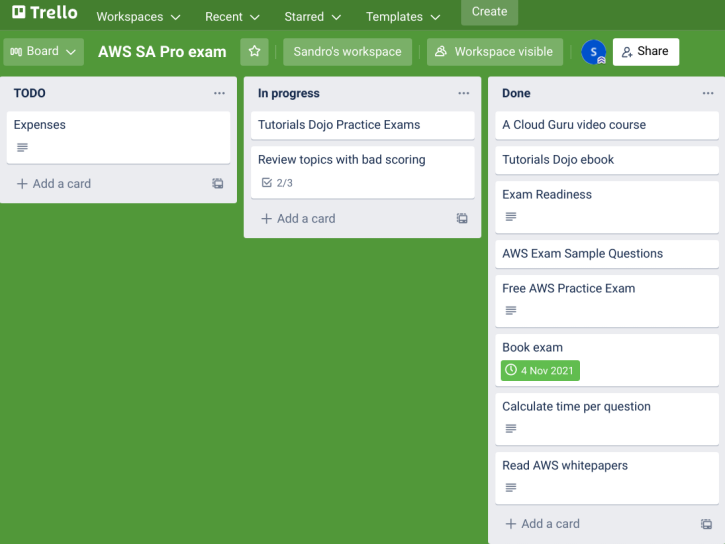This screenshot has width=725, height=544.
Task: Open the Expenses card
Action: coord(118,137)
